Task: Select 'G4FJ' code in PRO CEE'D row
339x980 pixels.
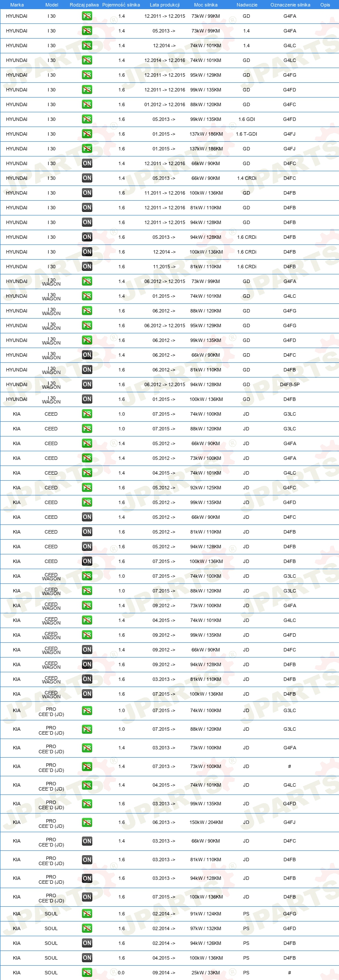Action: (x=290, y=822)
